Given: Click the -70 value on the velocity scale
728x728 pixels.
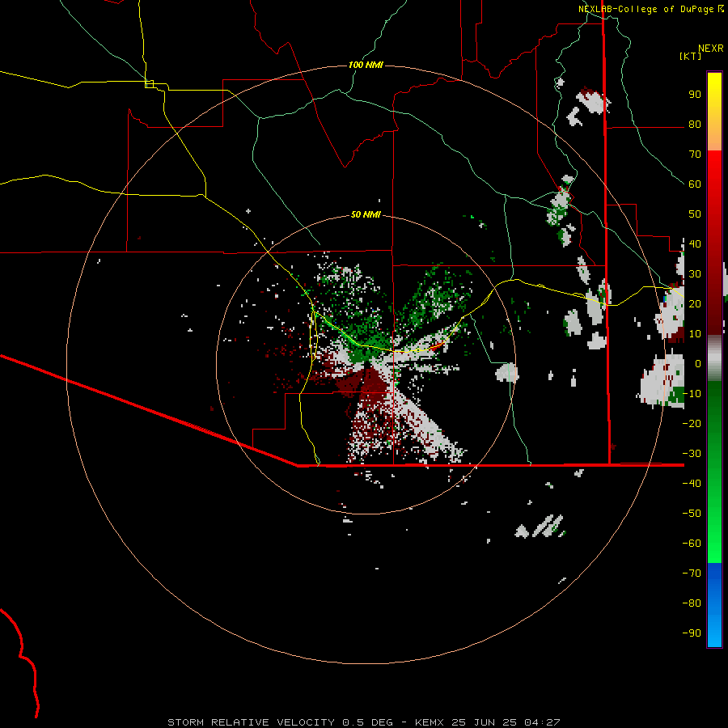Looking at the screenshot, I should [x=692, y=574].
